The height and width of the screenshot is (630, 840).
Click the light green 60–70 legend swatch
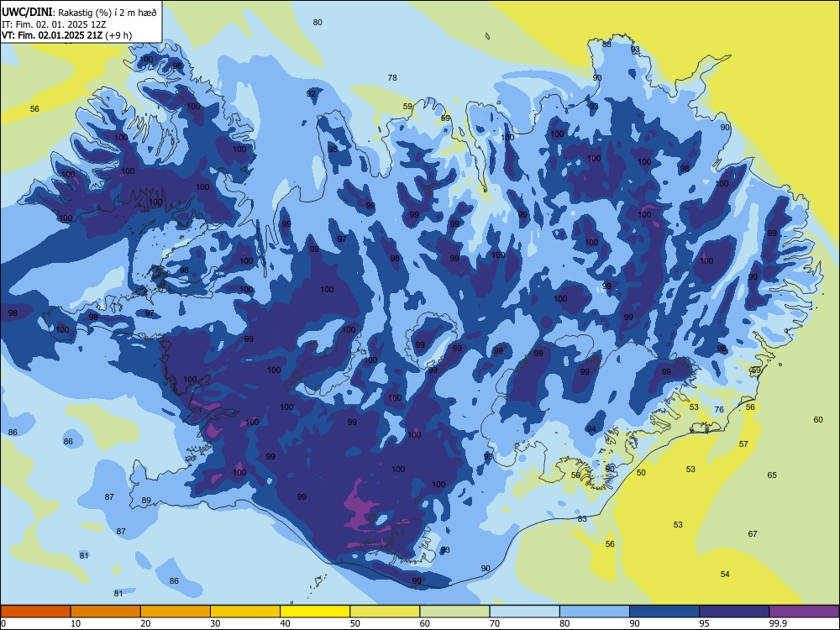[454, 612]
